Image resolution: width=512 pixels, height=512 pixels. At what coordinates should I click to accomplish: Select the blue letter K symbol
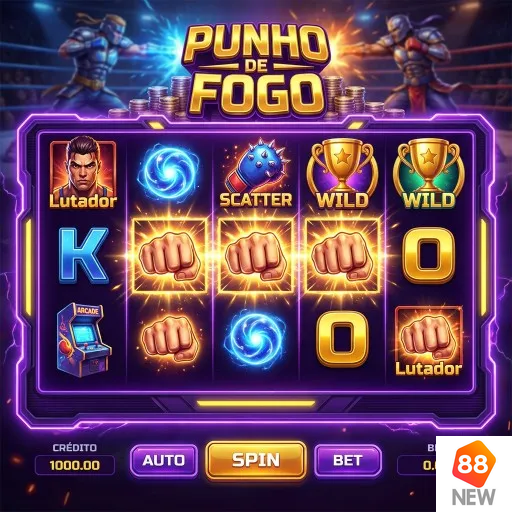click(x=84, y=255)
